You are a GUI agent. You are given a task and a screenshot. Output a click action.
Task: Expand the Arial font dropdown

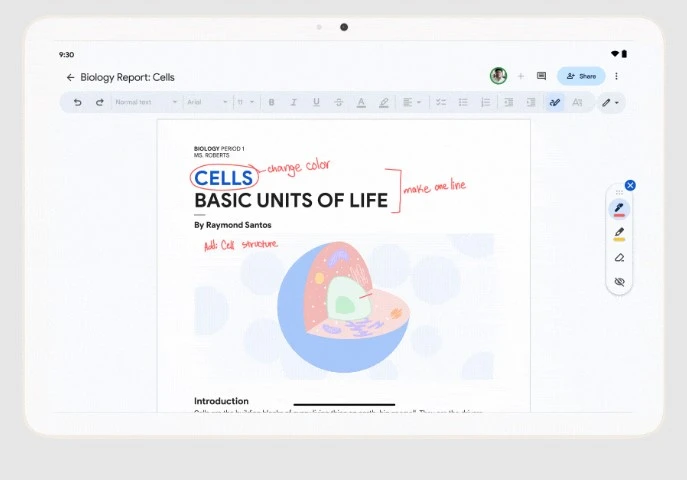206,102
